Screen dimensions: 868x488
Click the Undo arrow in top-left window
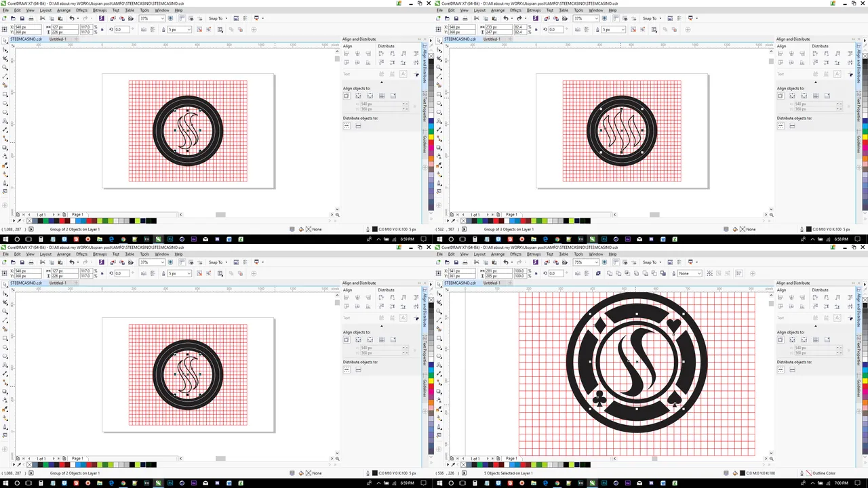[x=72, y=18]
